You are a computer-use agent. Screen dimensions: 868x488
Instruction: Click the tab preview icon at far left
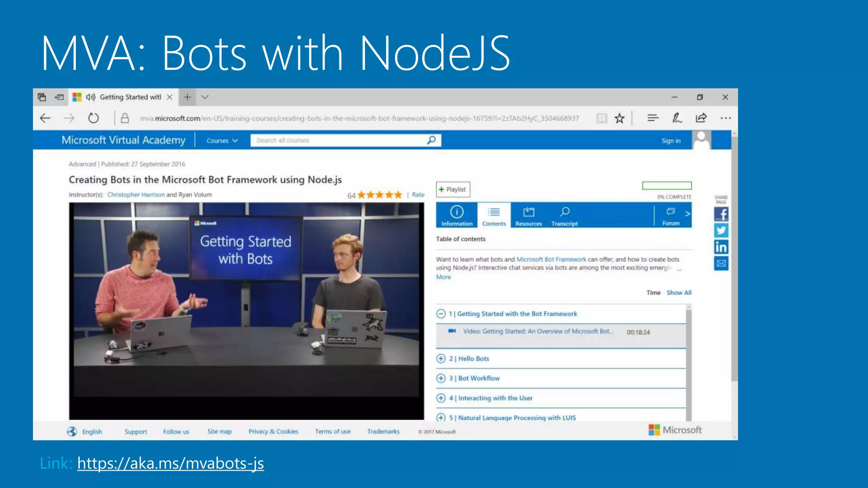42,97
